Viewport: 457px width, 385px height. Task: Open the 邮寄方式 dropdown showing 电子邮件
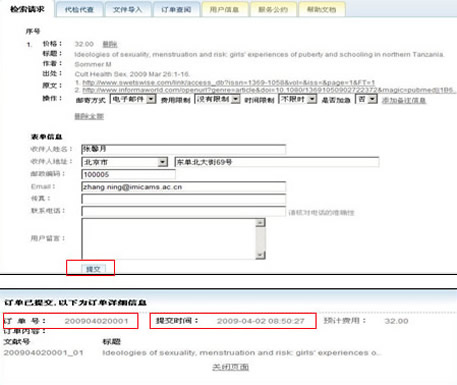click(133, 99)
